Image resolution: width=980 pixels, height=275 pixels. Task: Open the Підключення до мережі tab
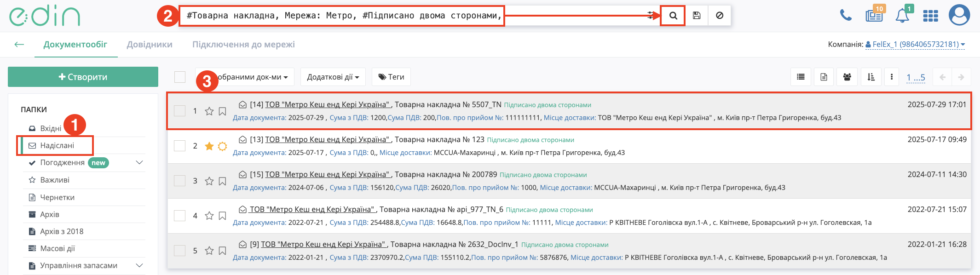[243, 45]
